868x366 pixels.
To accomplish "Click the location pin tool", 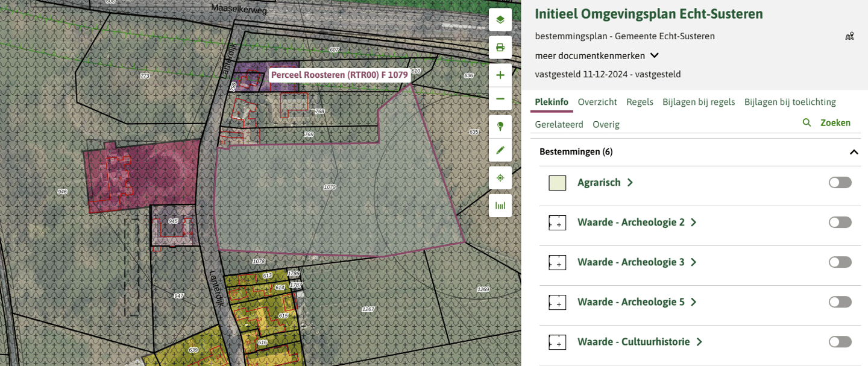I will (500, 127).
